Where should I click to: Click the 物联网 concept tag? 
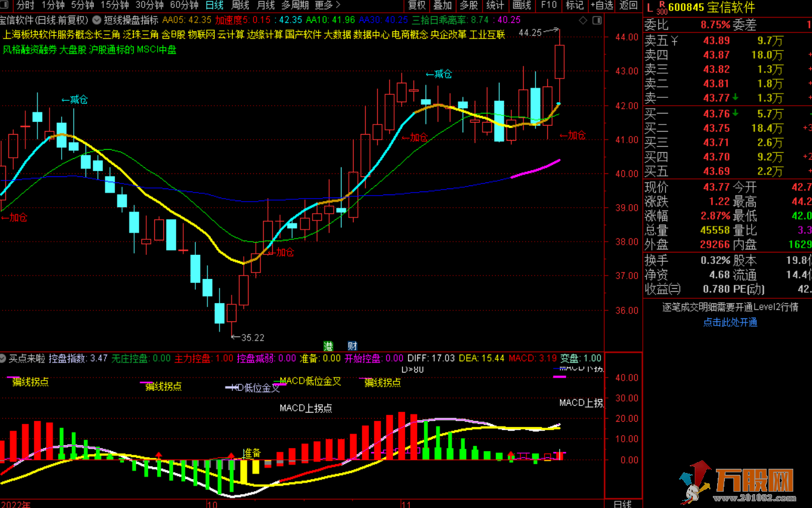201,34
